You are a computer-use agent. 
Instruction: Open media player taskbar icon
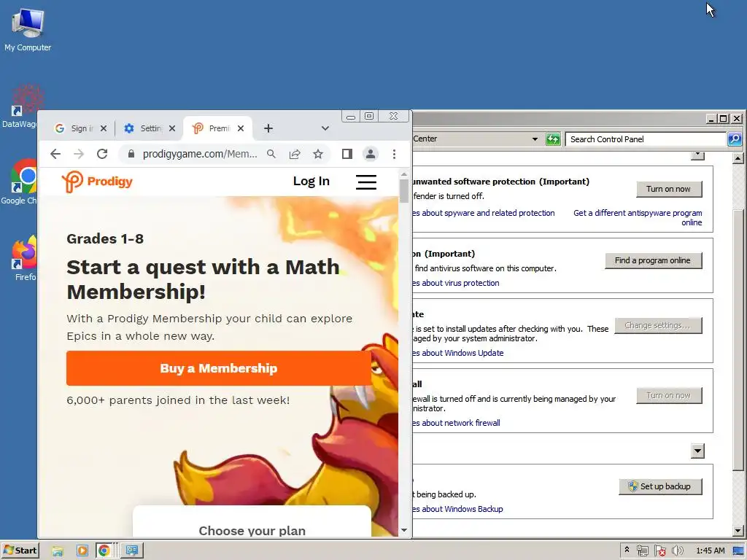[82, 551]
